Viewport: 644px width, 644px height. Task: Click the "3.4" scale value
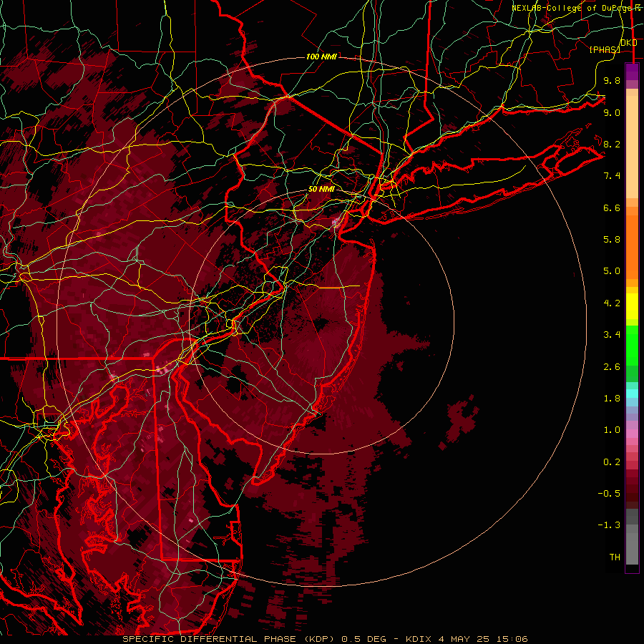612,335
